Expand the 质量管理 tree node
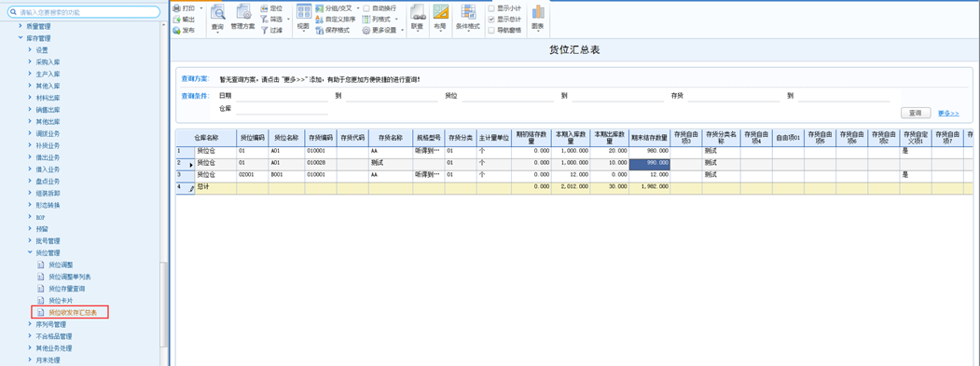 [21, 26]
